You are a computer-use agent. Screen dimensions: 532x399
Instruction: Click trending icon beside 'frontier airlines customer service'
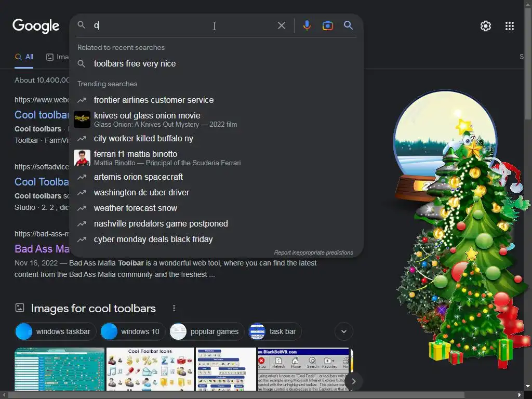tap(82, 100)
